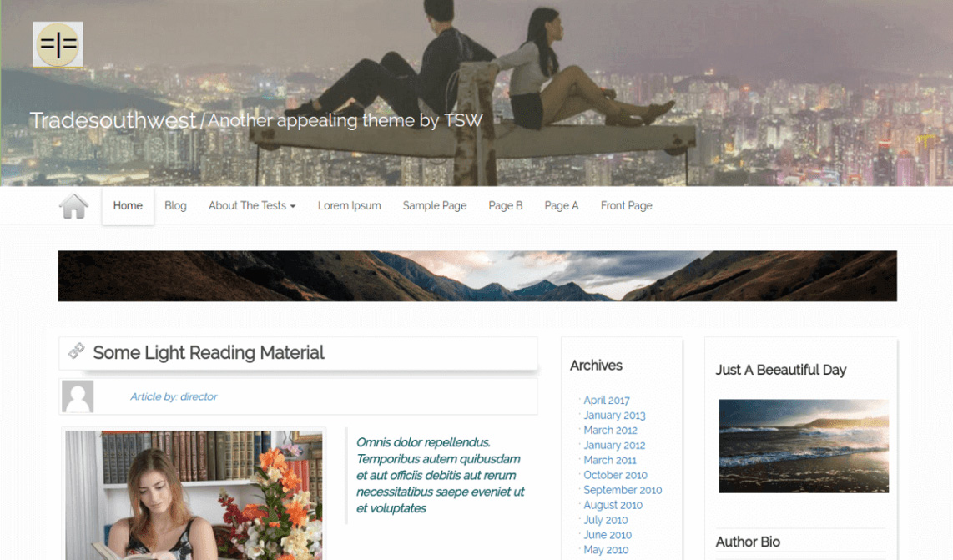Navigate to Page A
The width and height of the screenshot is (953, 560).
562,205
